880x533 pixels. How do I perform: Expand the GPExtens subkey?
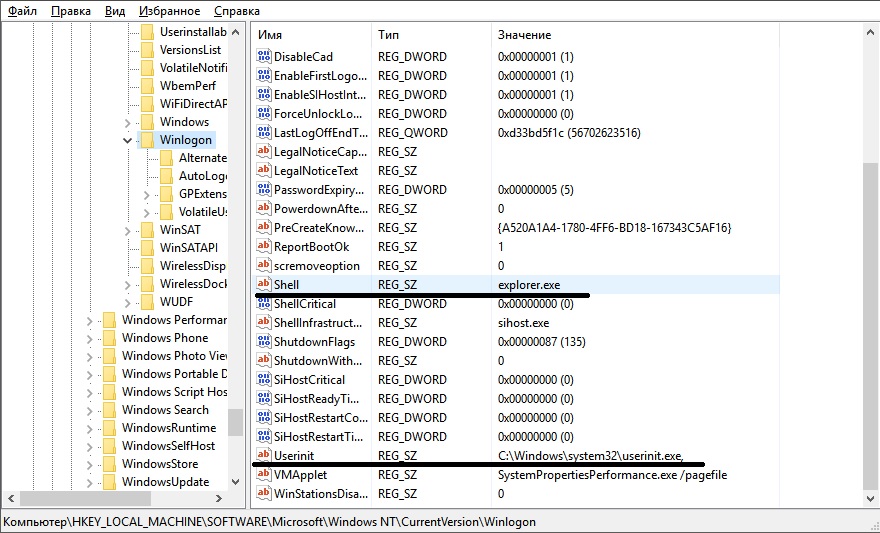click(146, 194)
